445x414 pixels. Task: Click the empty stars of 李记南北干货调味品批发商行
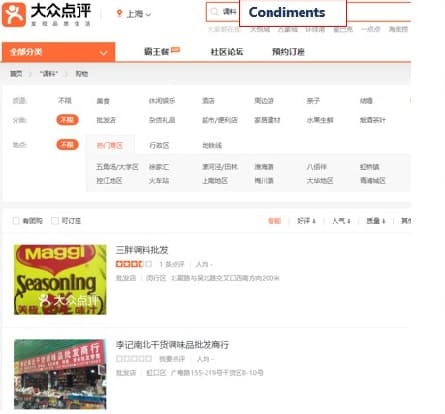pos(134,359)
